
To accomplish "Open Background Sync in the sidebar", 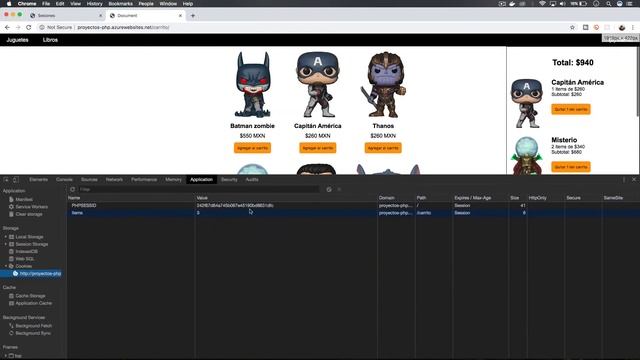I will tap(33, 333).
